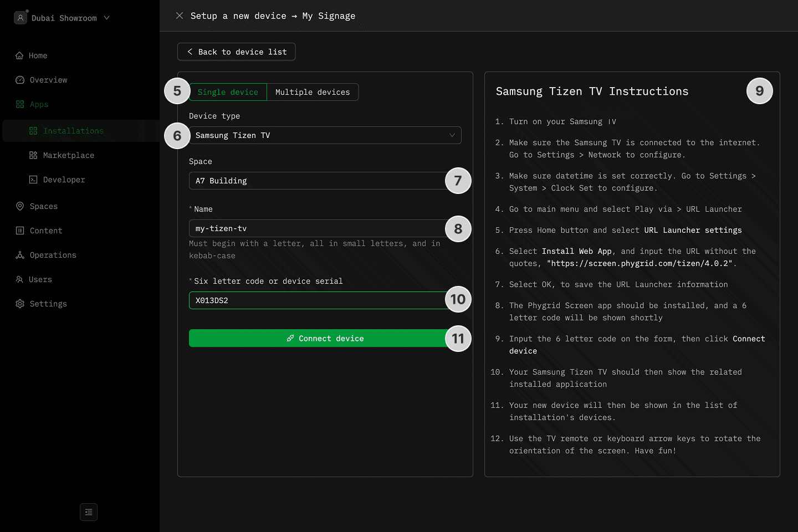Click the Overview gauge icon
798x532 pixels.
click(x=20, y=80)
